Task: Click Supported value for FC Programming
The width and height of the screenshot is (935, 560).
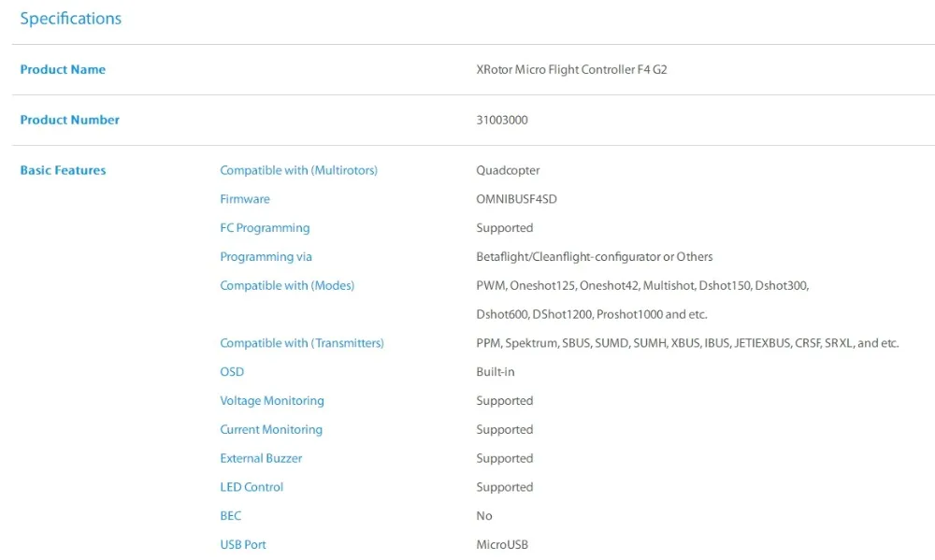Action: (x=505, y=228)
